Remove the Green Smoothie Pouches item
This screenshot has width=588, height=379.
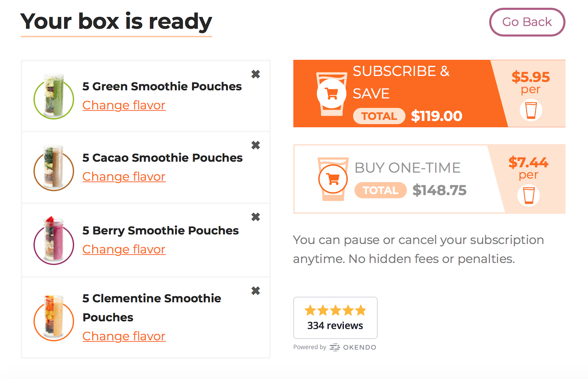(255, 74)
